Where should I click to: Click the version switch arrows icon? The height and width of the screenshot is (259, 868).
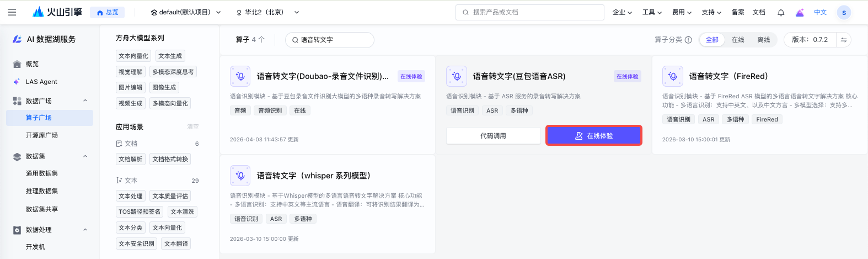[844, 40]
